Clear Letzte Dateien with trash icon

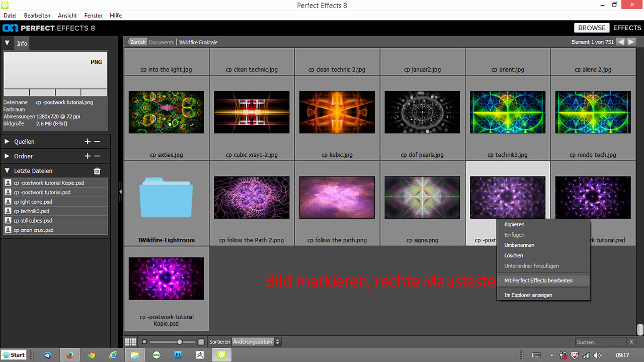(x=97, y=171)
